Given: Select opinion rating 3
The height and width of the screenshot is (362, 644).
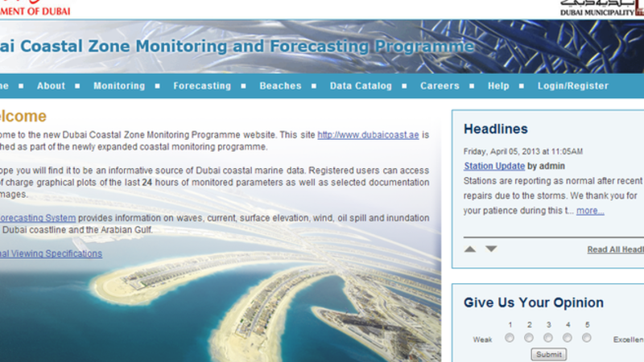Looking at the screenshot, I should point(548,338).
